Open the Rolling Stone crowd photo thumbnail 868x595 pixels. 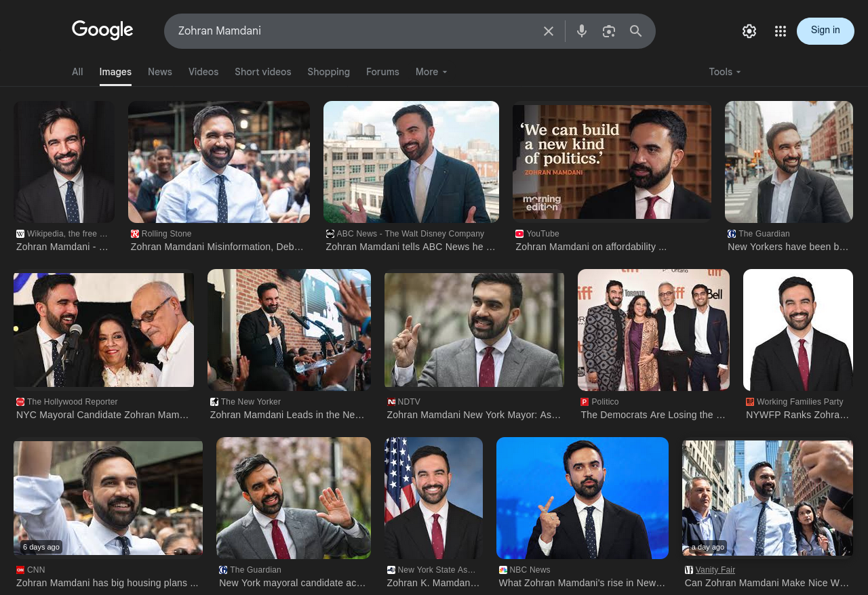pos(219,162)
